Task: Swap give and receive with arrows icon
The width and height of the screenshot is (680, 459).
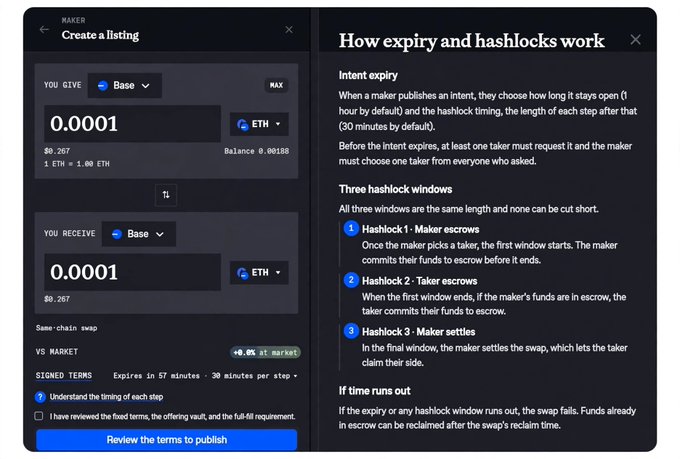Action: (x=166, y=195)
